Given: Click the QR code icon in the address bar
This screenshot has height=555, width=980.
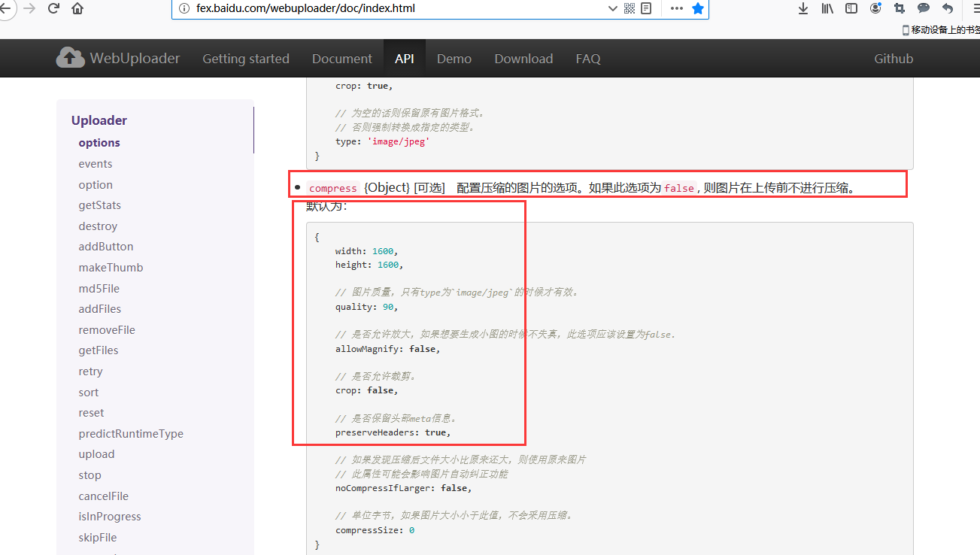Looking at the screenshot, I should point(630,12).
